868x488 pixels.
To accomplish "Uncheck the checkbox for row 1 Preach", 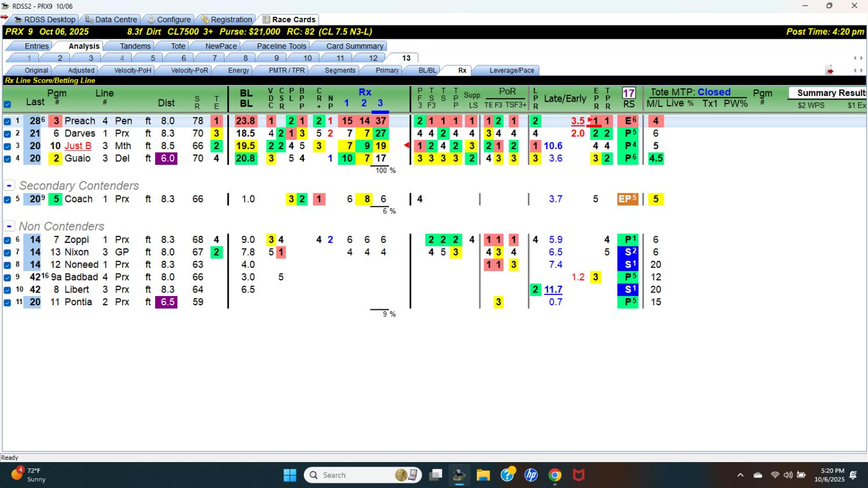I will (x=8, y=121).
